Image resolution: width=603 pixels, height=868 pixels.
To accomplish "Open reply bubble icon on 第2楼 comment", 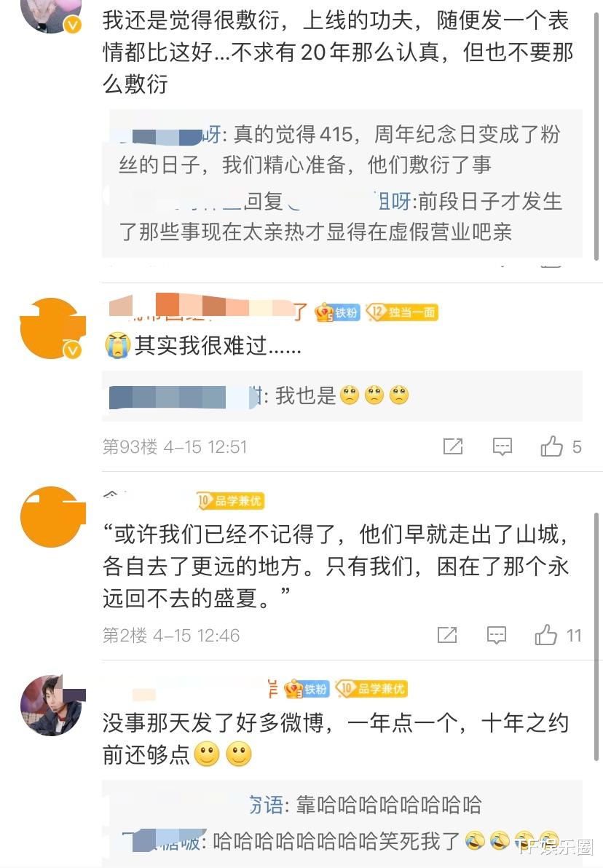I will click(x=496, y=635).
